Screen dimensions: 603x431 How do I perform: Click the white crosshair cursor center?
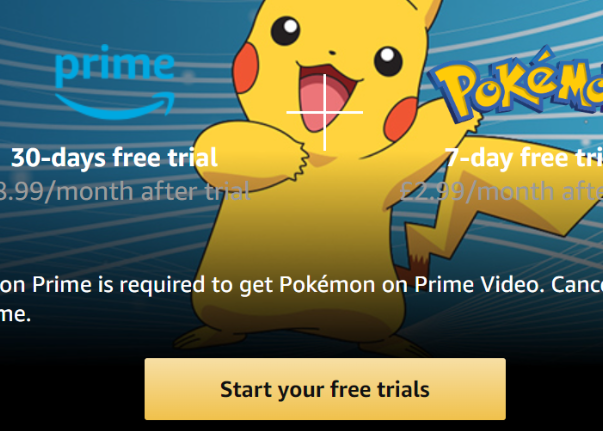pos(325,112)
